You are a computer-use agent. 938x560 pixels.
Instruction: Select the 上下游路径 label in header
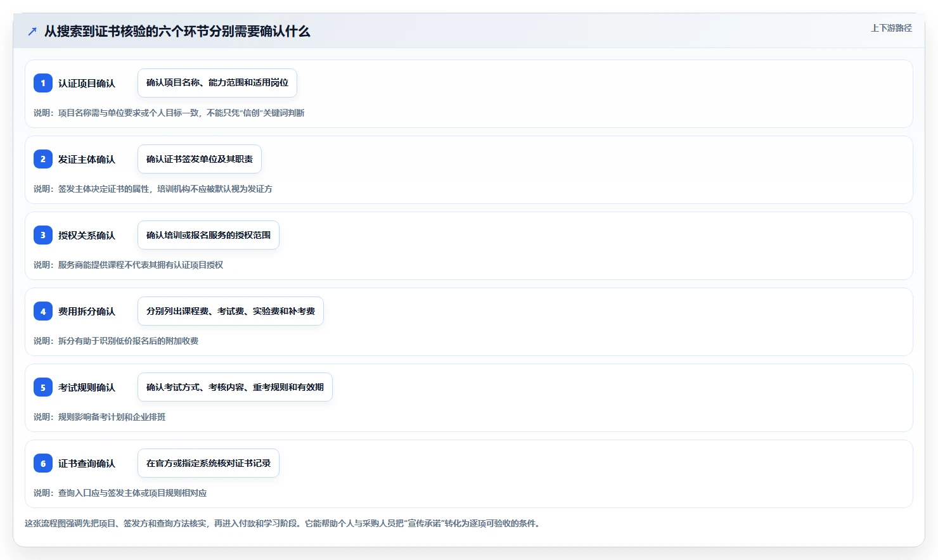coord(891,28)
